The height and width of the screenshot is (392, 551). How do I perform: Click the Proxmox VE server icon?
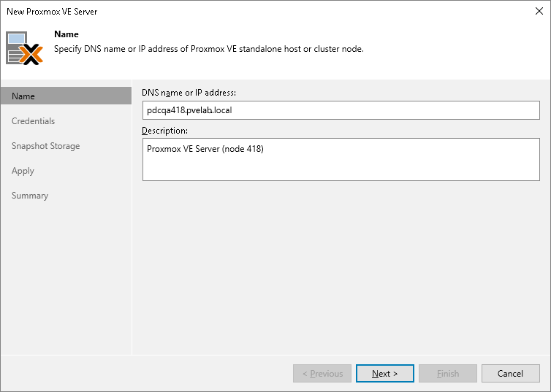pyautogui.click(x=24, y=48)
